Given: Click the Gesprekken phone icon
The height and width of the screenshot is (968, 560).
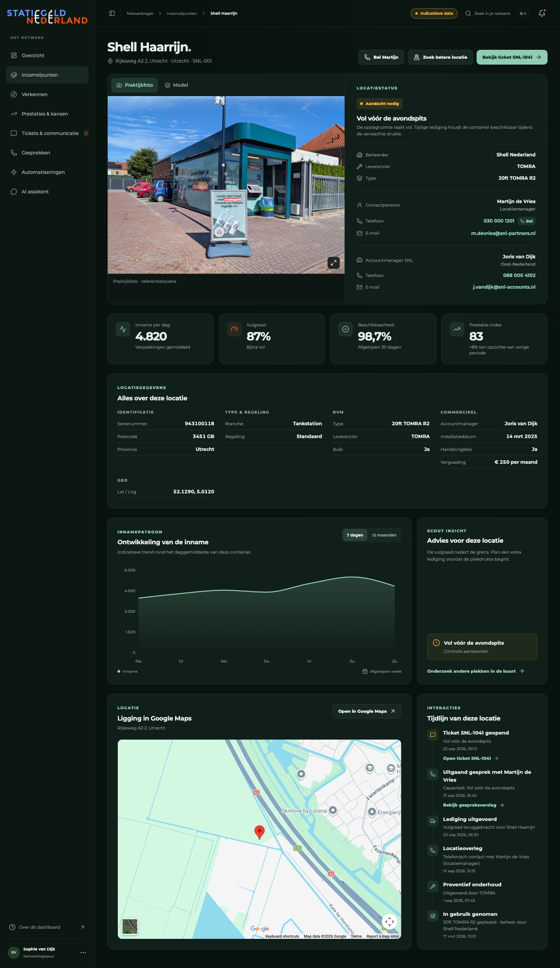Looking at the screenshot, I should pyautogui.click(x=14, y=153).
